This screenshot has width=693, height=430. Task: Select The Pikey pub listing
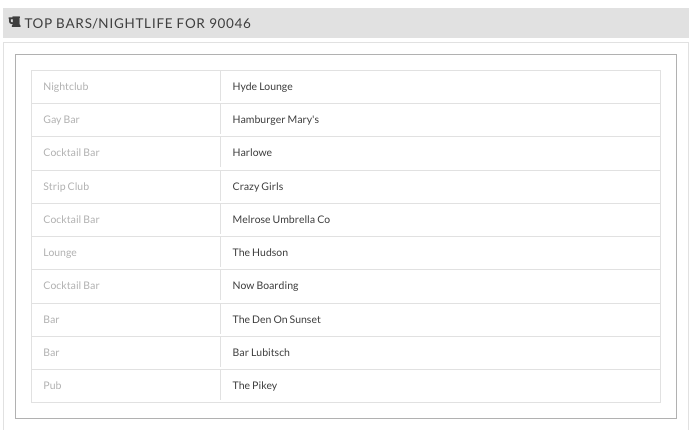click(x=255, y=385)
